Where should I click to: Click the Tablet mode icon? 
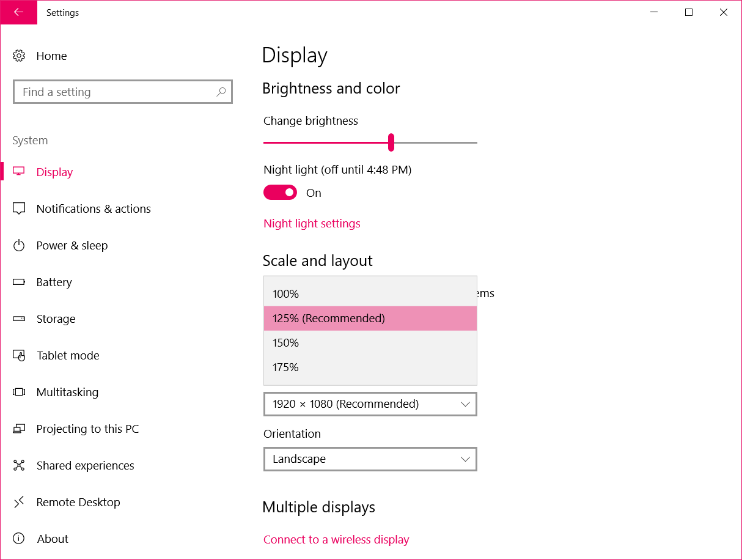pos(19,355)
